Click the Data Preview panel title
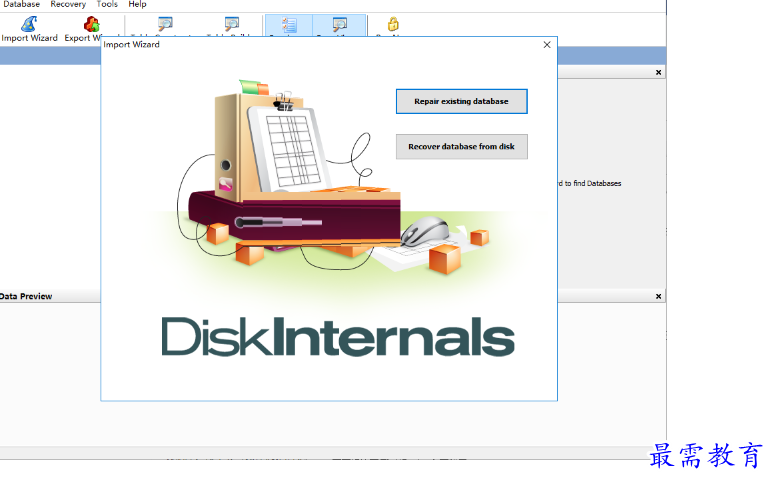This screenshot has width=771, height=487. [26, 296]
